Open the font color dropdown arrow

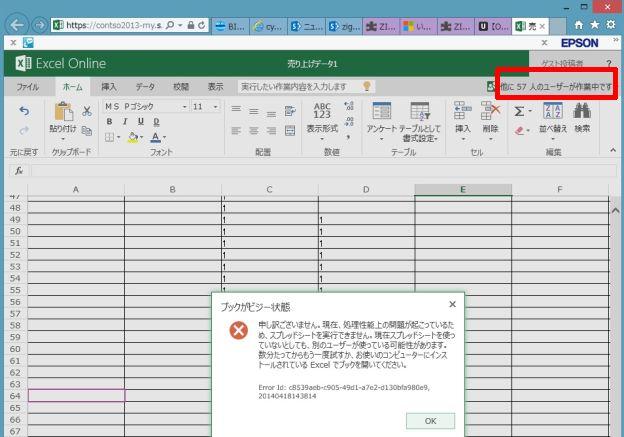[164, 137]
